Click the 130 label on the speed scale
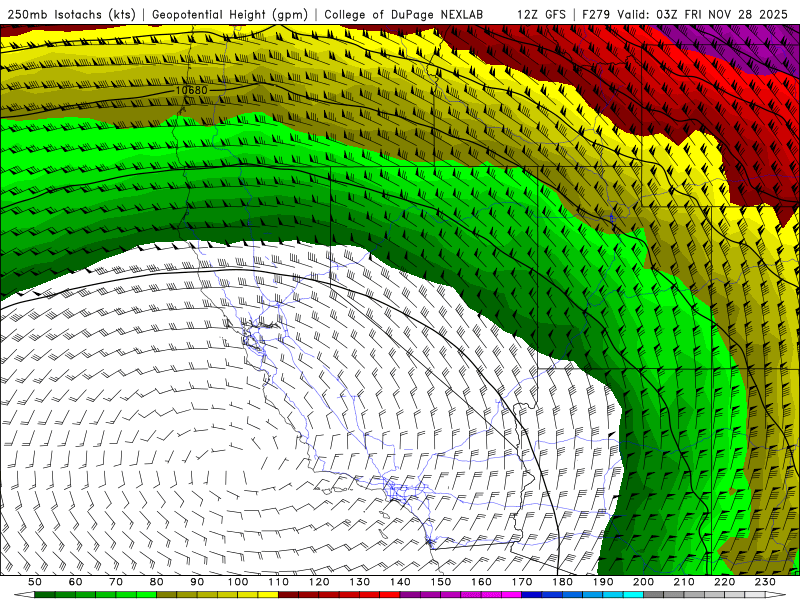This screenshot has width=800, height=600. coord(360,582)
